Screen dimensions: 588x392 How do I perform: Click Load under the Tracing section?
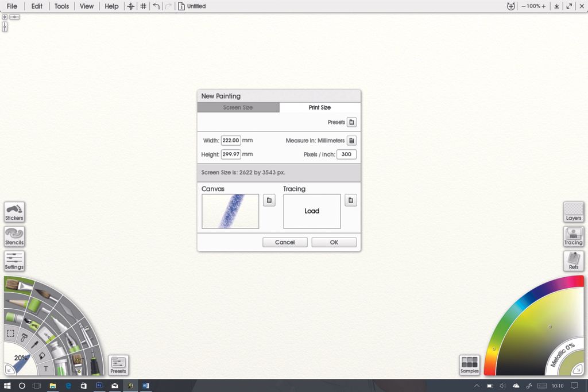[311, 211]
